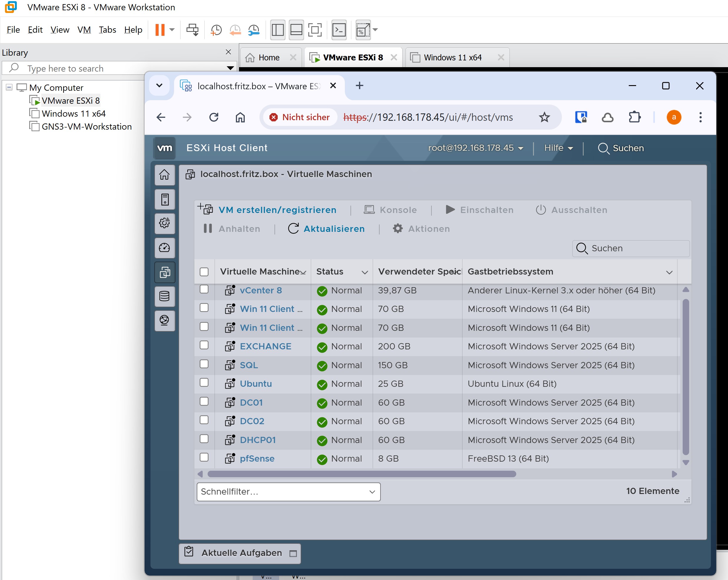Open the DC01 virtual machine link
728x580 pixels.
(251, 402)
